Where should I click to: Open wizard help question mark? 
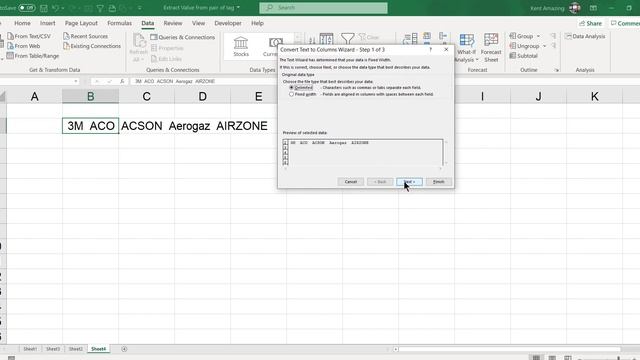[430, 49]
